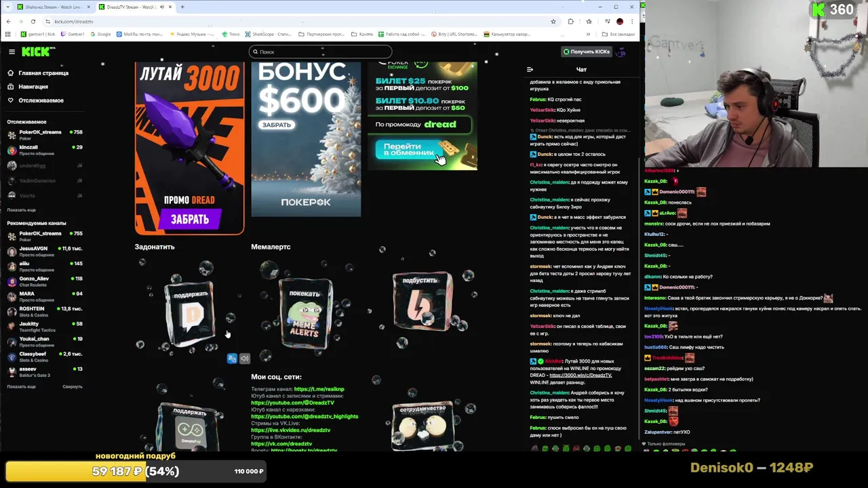Viewport: 868px width, 488px height.
Task: Open kinozall channel in followed list
Action: 45,150
